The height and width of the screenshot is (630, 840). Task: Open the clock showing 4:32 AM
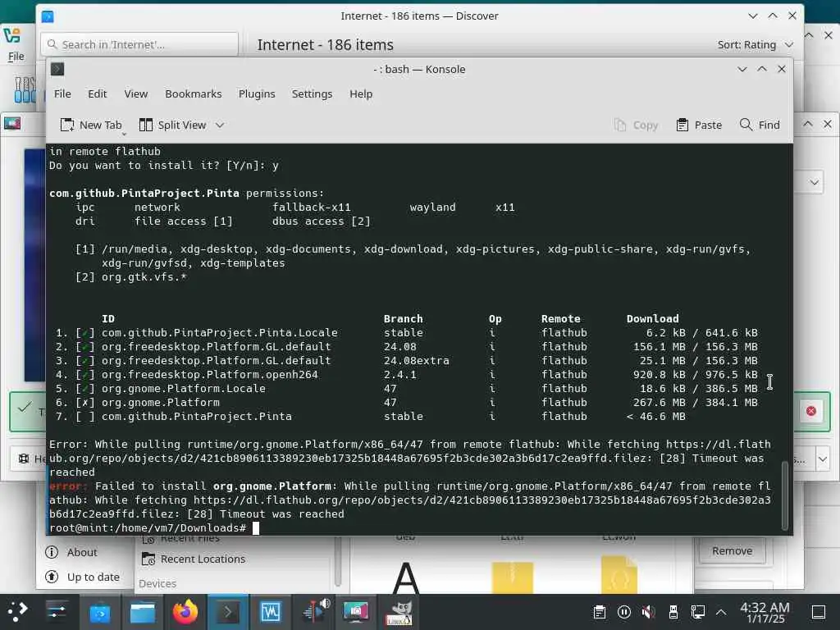point(765,612)
